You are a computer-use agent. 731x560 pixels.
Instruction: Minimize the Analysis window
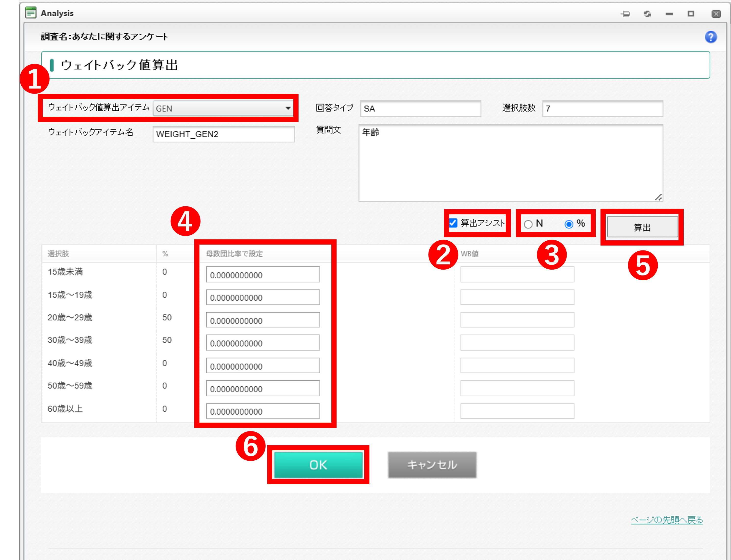coord(669,14)
